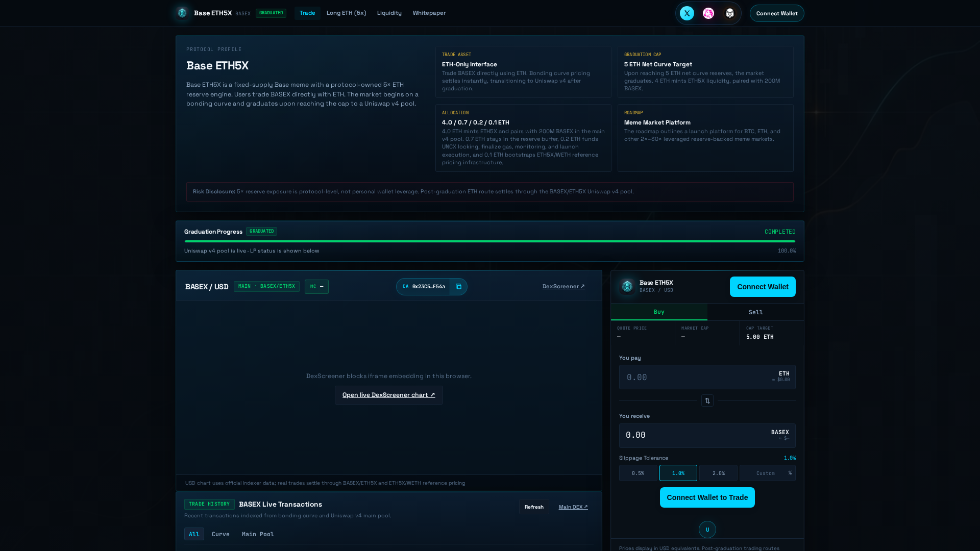Click the 100.0% progress value
980x551 pixels.
point(787,251)
